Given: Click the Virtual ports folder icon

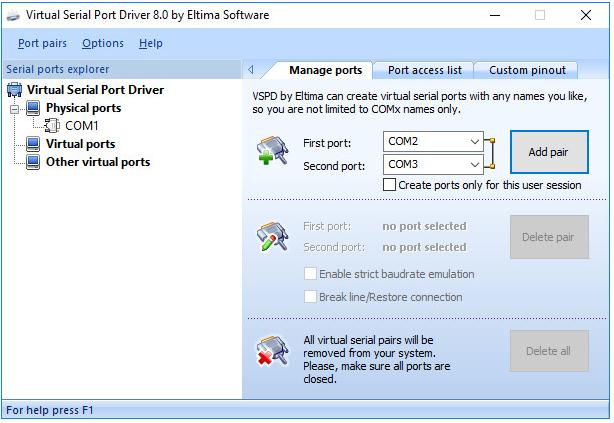Looking at the screenshot, I should click(x=34, y=144).
